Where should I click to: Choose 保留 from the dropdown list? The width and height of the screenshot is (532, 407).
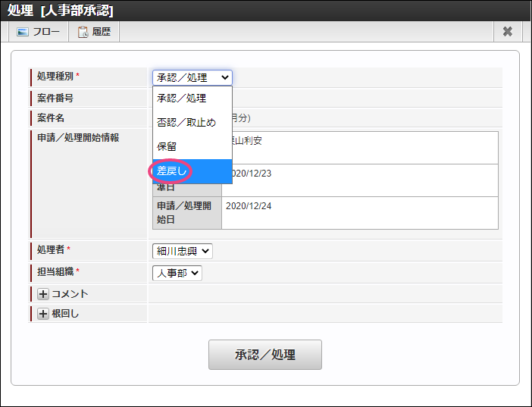point(167,146)
